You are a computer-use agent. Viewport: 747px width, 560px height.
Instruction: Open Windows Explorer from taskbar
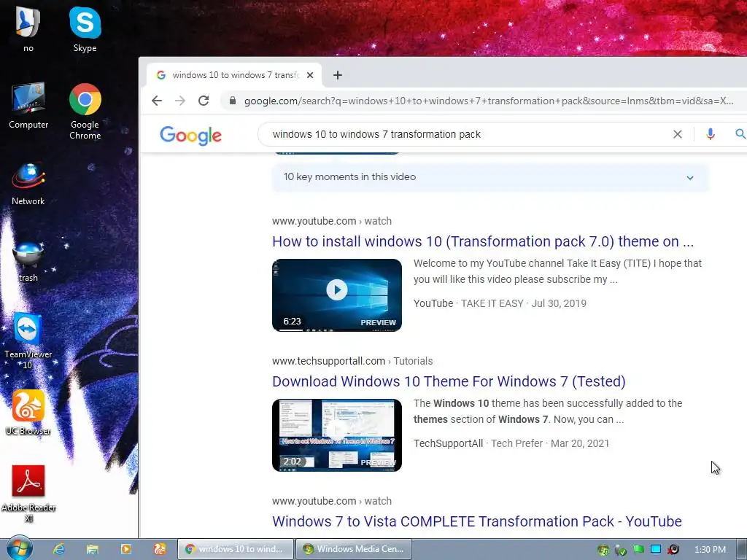pyautogui.click(x=93, y=549)
